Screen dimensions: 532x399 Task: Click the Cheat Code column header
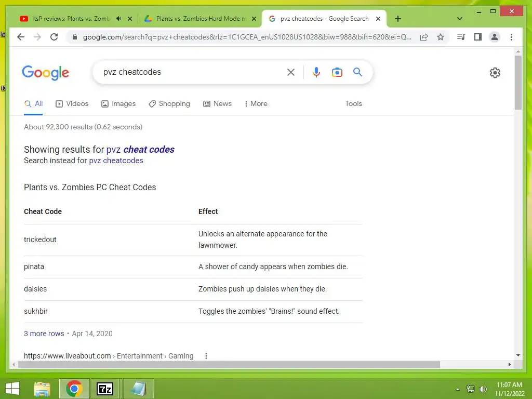[x=43, y=212]
